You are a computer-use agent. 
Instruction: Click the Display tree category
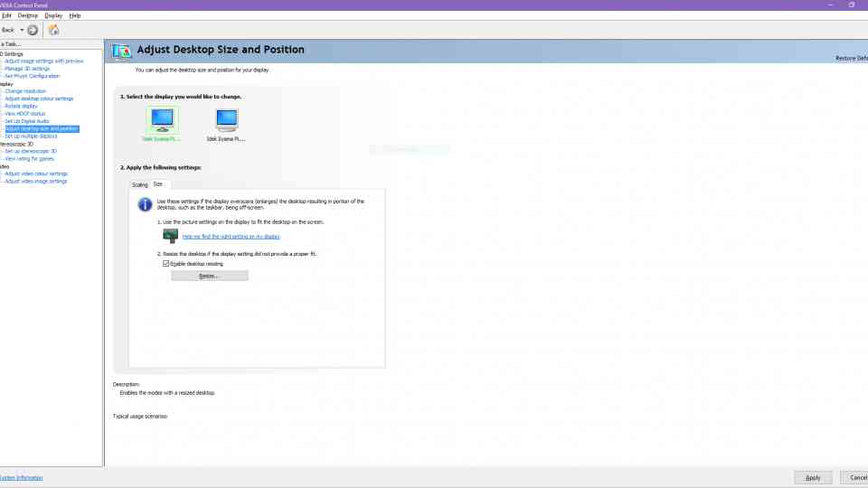[x=6, y=83]
